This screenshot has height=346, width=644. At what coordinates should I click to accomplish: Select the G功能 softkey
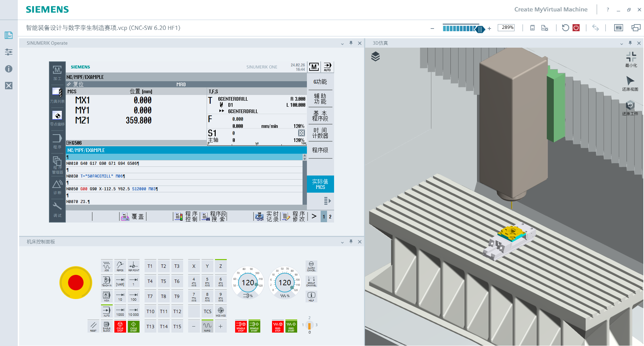coord(320,82)
